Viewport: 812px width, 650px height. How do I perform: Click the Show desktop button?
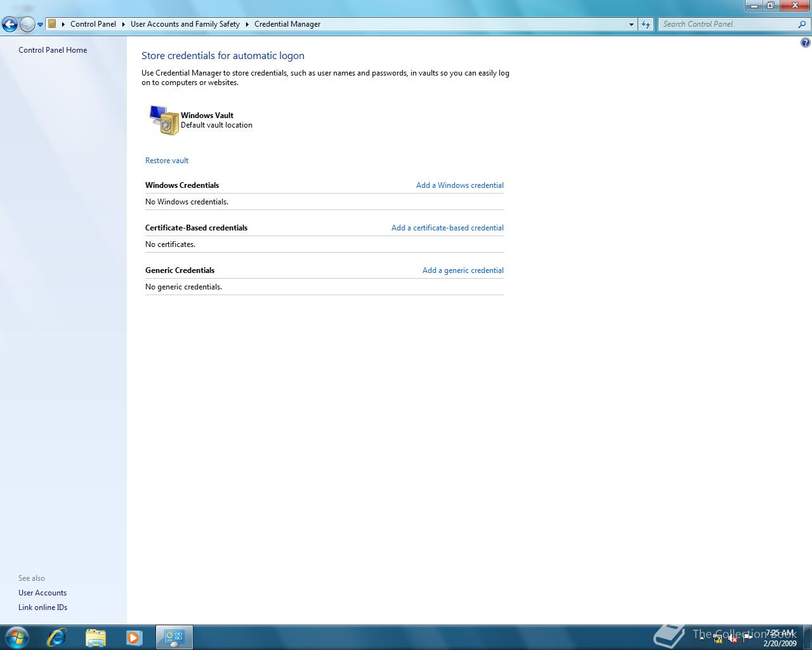click(807, 637)
